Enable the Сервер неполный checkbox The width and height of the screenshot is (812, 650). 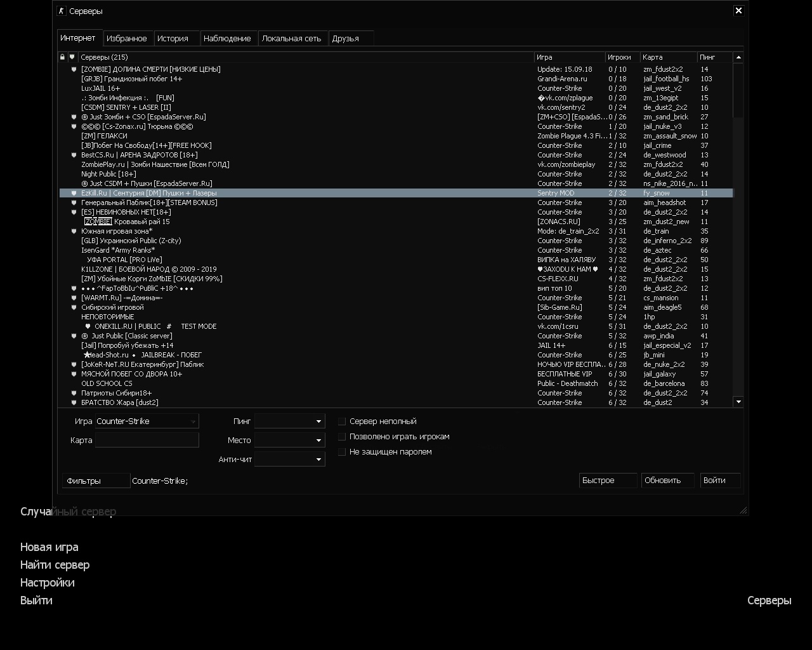click(x=342, y=421)
